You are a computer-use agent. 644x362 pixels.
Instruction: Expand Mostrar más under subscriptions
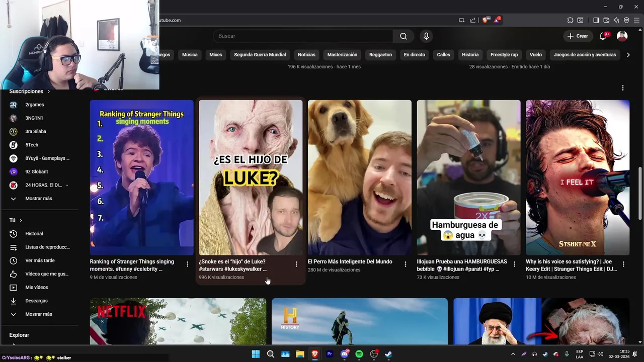pyautogui.click(x=39, y=199)
